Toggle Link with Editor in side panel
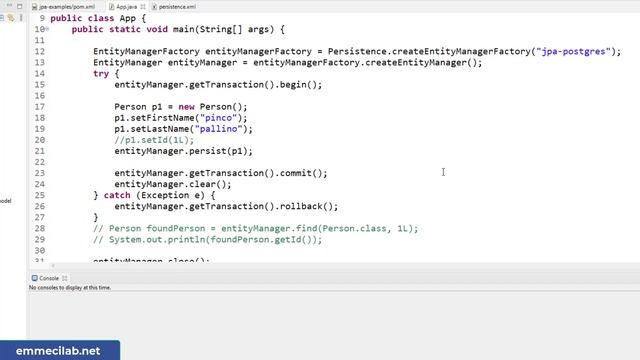Image resolution: width=640 pixels, height=360 pixels. pos(11,18)
